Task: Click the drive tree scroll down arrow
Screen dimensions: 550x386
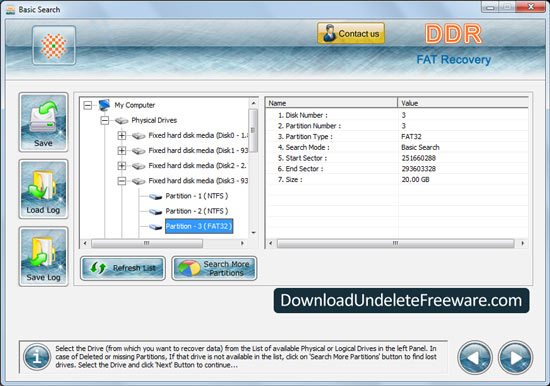Action: tap(253, 233)
